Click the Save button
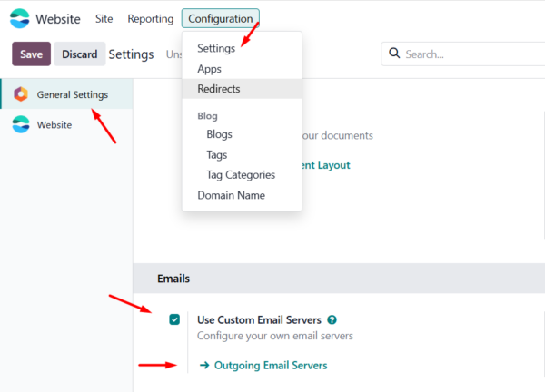 click(x=31, y=54)
